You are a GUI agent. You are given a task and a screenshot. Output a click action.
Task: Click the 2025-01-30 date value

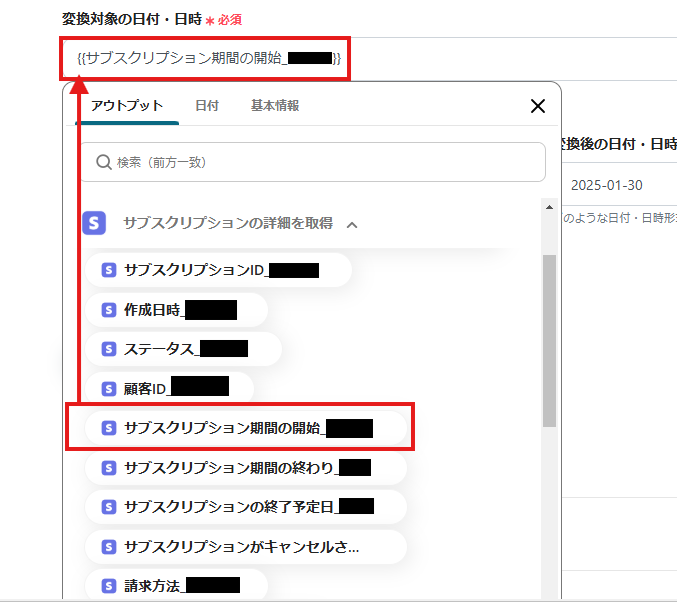[x=607, y=185]
